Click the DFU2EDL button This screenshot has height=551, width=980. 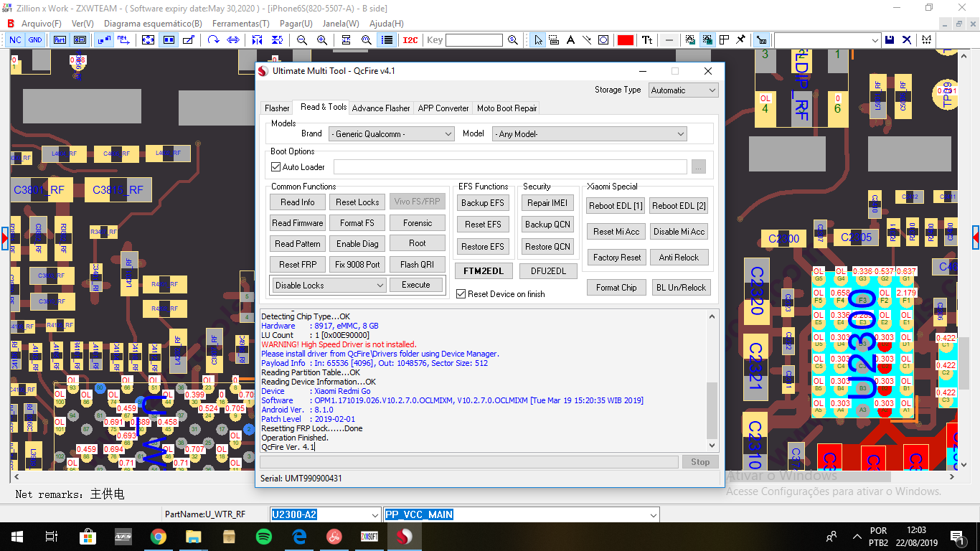pos(549,271)
